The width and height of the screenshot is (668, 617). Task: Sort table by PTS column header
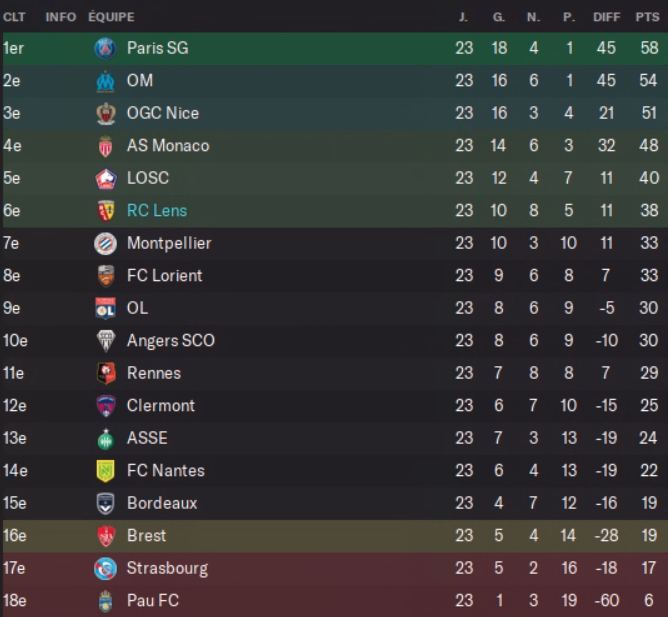coord(647,17)
